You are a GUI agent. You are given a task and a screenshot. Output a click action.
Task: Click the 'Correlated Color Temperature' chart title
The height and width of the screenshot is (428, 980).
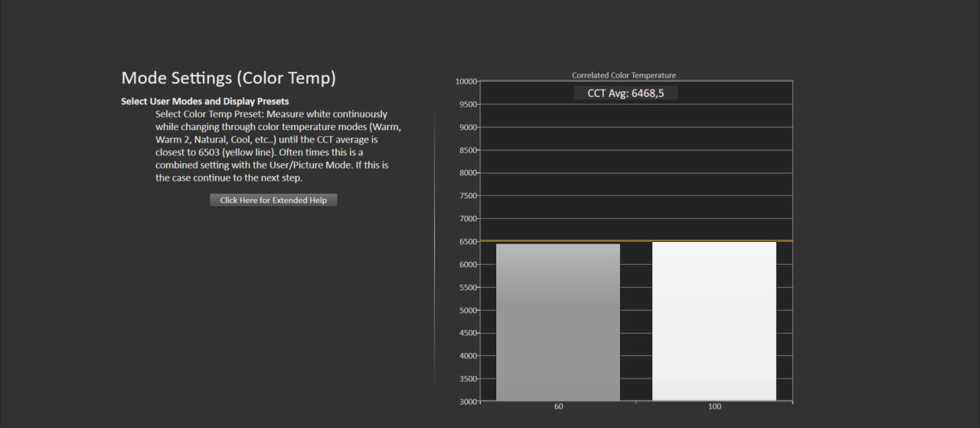coord(623,75)
